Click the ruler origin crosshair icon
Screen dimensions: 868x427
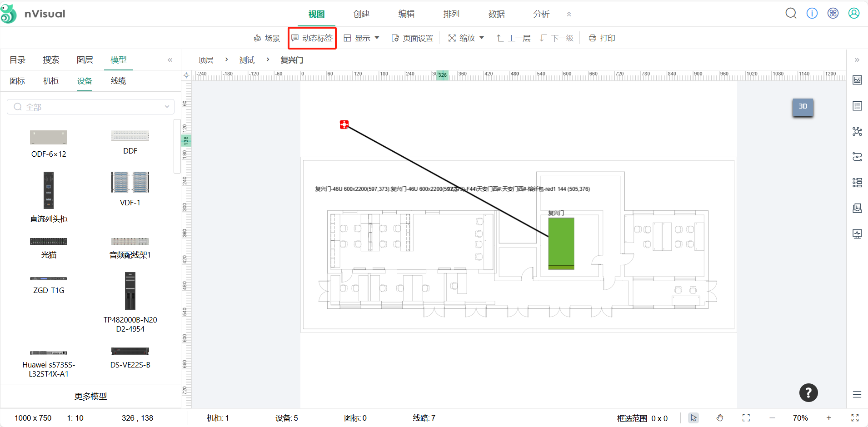[186, 75]
